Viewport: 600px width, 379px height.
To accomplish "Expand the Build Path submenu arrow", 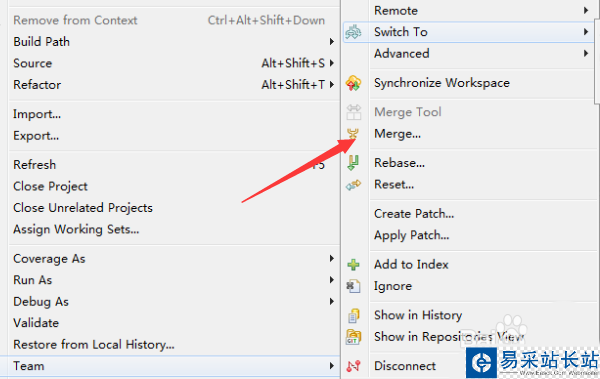I will pyautogui.click(x=332, y=41).
